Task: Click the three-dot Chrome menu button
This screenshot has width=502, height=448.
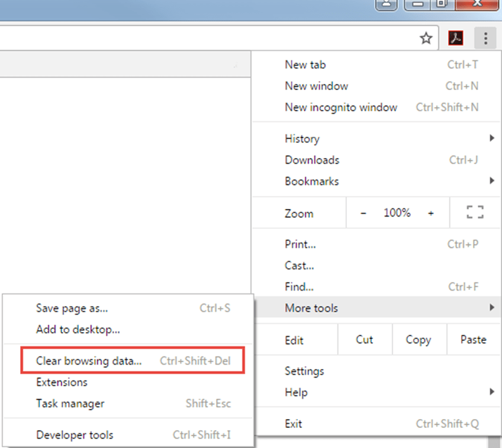Action: click(485, 38)
